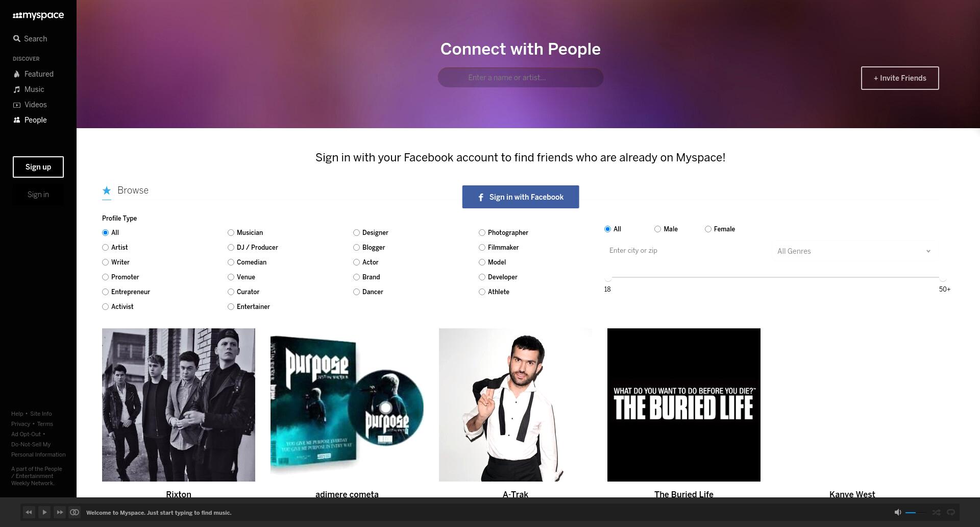Screen dimensions: 980x527
Task: Select Designer profile type
Action: point(357,233)
